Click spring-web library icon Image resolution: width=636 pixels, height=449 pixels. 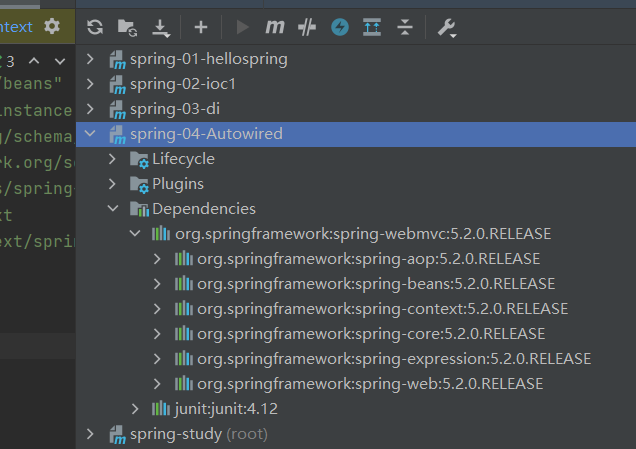point(184,384)
